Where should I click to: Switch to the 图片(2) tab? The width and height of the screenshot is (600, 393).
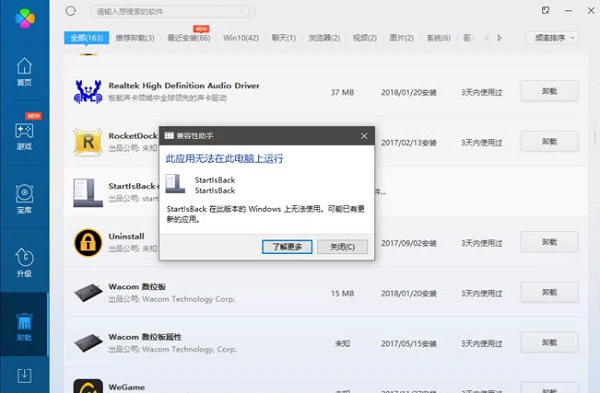click(401, 38)
